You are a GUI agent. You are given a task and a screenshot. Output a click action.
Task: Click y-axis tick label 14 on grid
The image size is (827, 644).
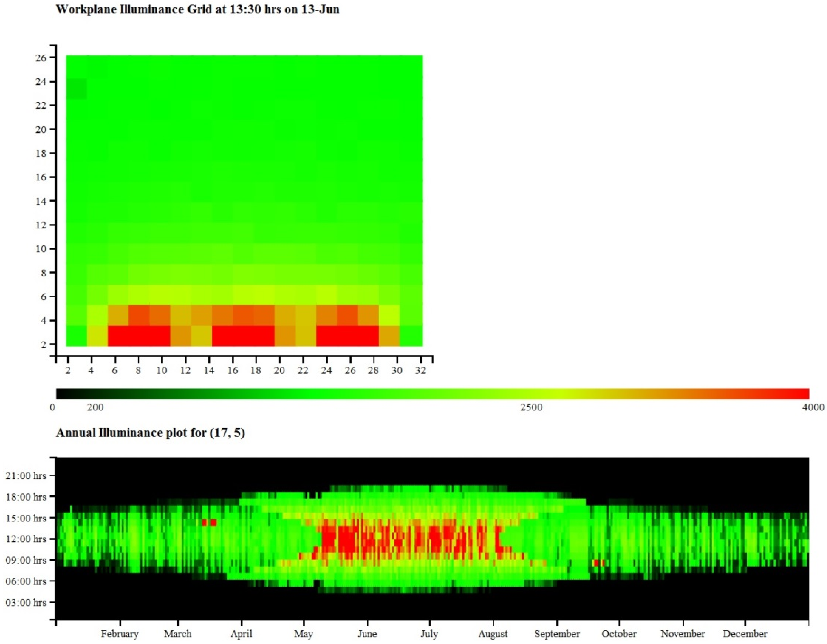(x=41, y=201)
